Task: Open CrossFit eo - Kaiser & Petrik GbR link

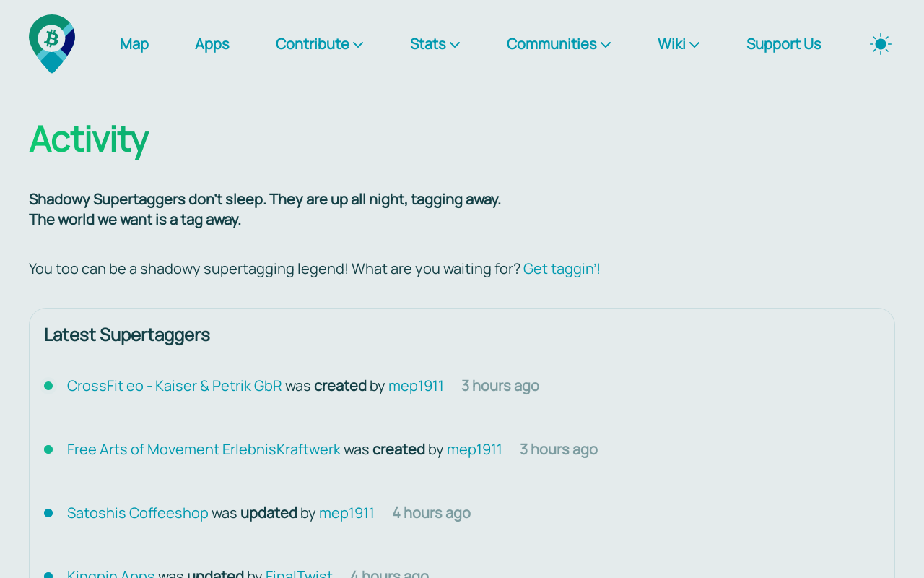Action: pyautogui.click(x=175, y=386)
